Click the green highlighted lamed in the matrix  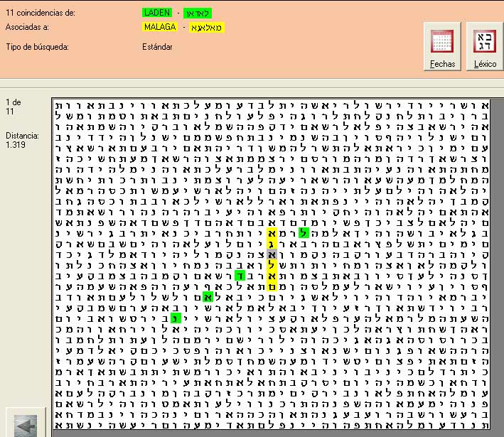(304, 233)
